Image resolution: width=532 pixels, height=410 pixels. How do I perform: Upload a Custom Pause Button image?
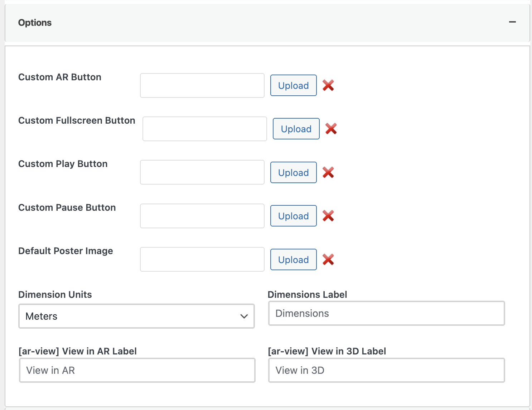coord(293,216)
